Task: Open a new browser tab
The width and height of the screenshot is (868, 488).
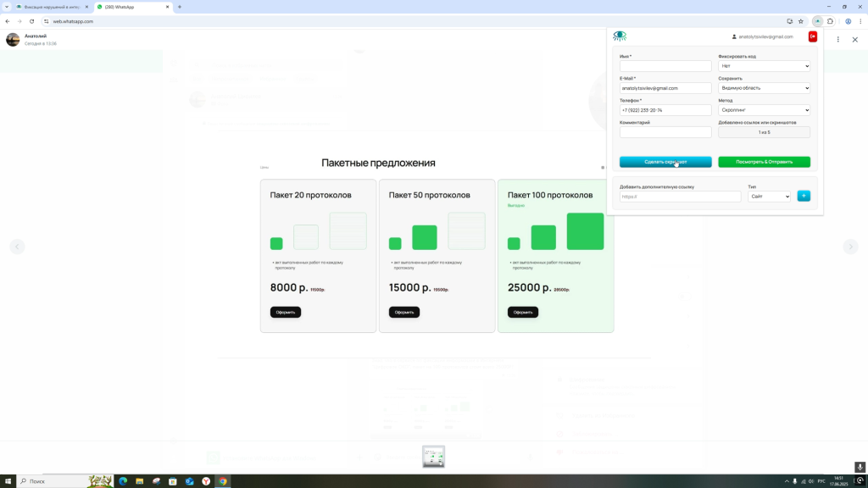Action: click(180, 7)
